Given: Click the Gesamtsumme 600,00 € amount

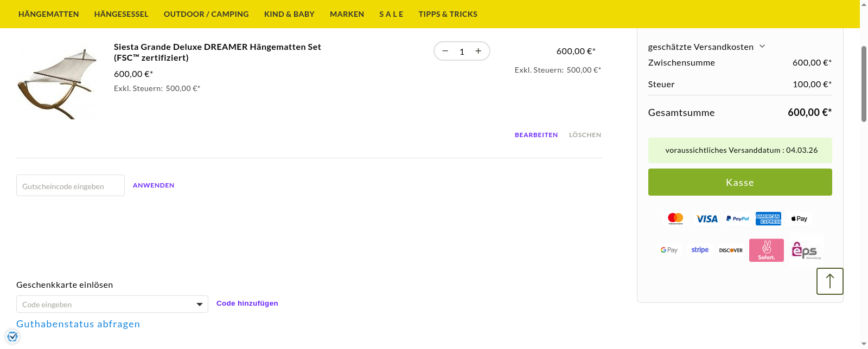Looking at the screenshot, I should [x=809, y=112].
